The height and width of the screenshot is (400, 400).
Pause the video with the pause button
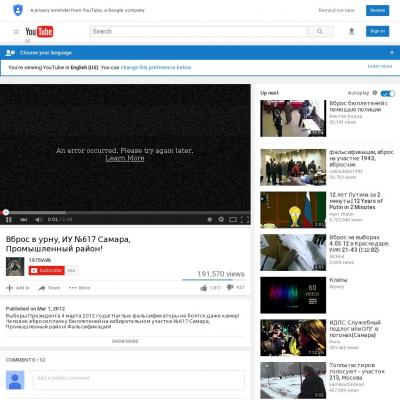pos(9,220)
